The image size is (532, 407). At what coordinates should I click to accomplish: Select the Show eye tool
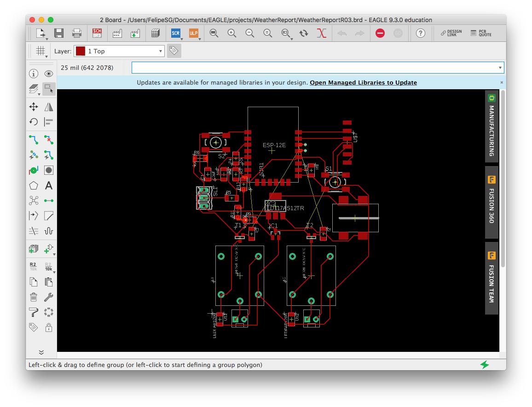tap(49, 74)
